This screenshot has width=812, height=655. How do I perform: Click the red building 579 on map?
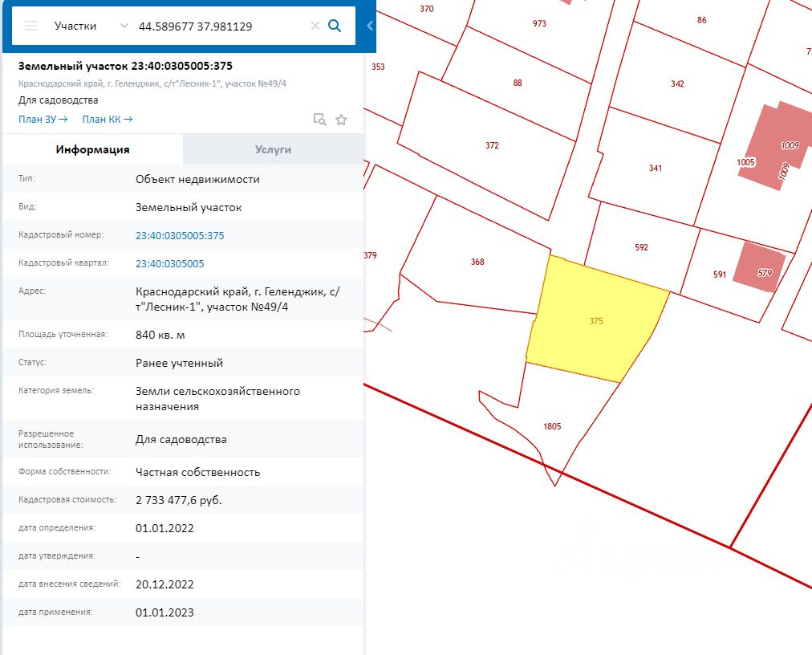coord(760,268)
